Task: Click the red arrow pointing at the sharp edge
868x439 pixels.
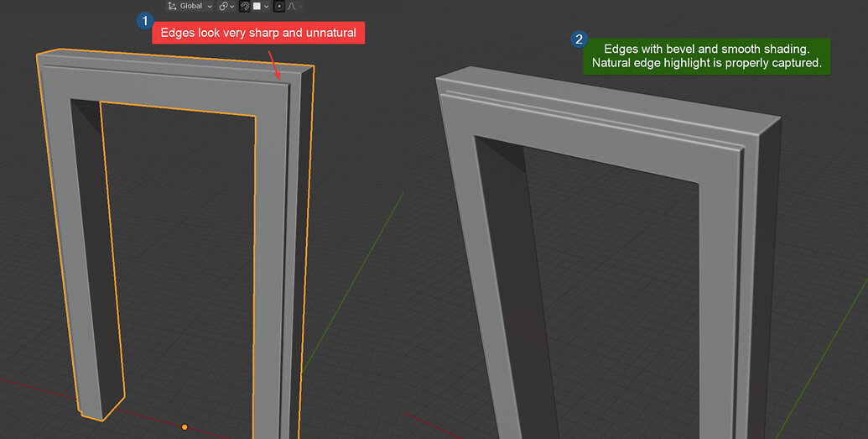Action: click(x=273, y=65)
